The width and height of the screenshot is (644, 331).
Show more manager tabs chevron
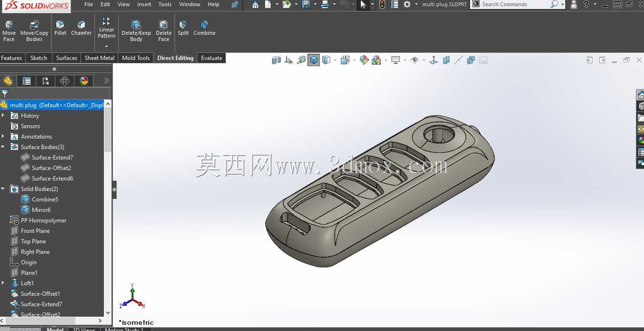(107, 81)
